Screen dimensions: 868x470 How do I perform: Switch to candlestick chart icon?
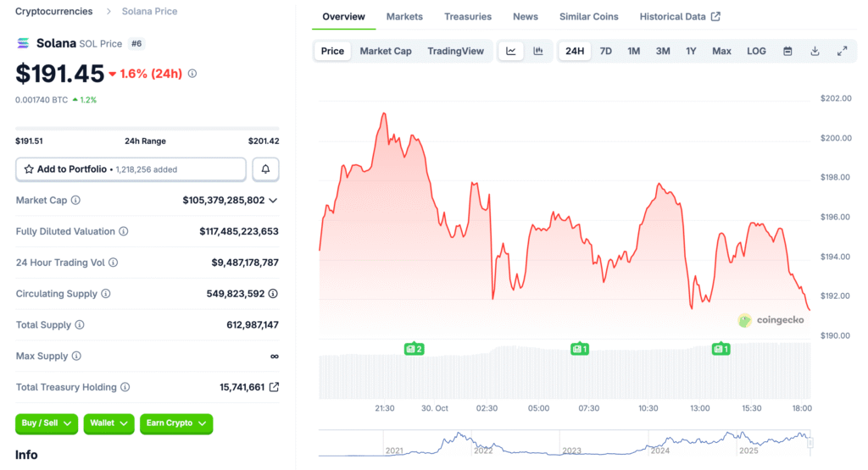pos(538,51)
